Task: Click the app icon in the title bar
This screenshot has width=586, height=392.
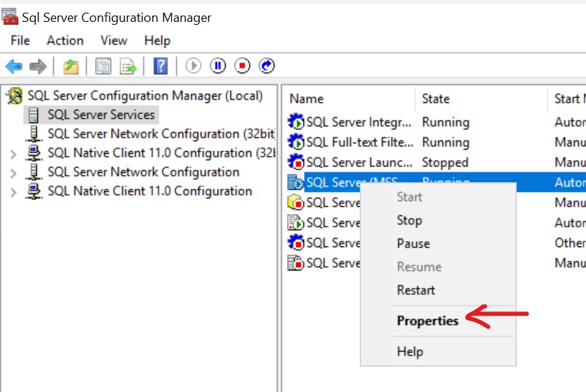Action: (10, 17)
